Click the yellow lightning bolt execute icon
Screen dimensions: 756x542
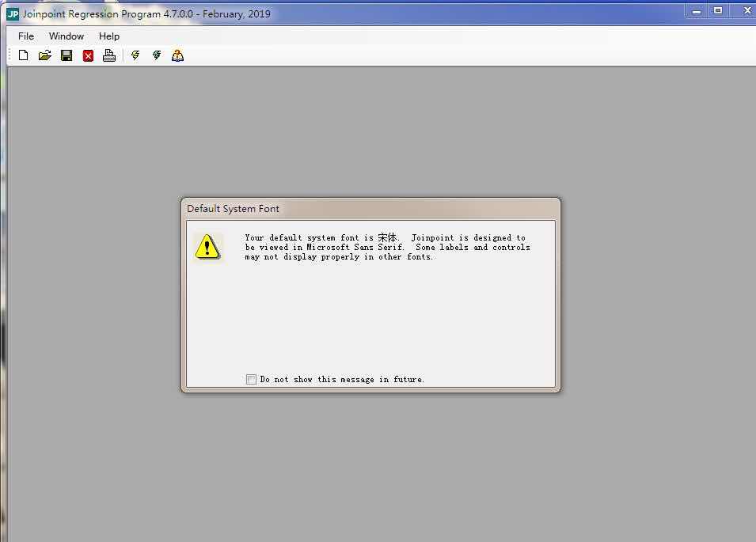(x=135, y=55)
